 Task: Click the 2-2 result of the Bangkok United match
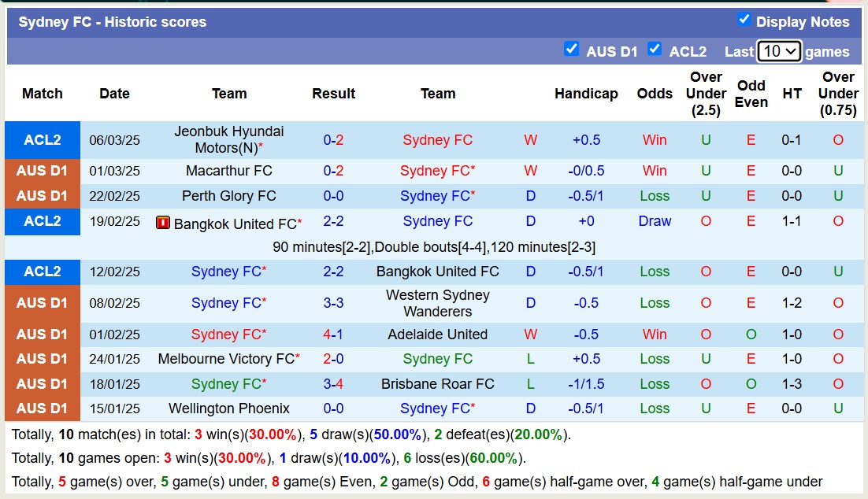pyautogui.click(x=333, y=221)
